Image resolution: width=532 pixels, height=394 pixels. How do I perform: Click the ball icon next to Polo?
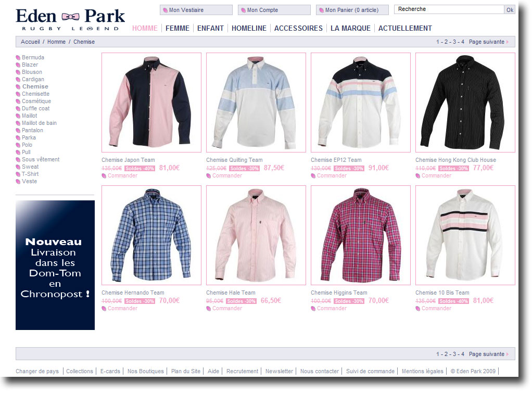coord(18,145)
